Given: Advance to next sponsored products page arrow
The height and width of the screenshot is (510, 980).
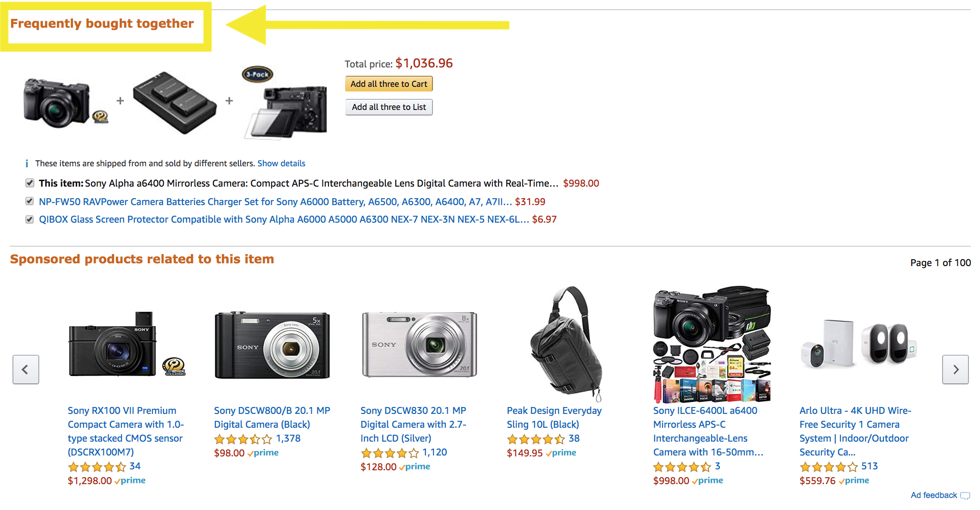Looking at the screenshot, I should coord(955,369).
